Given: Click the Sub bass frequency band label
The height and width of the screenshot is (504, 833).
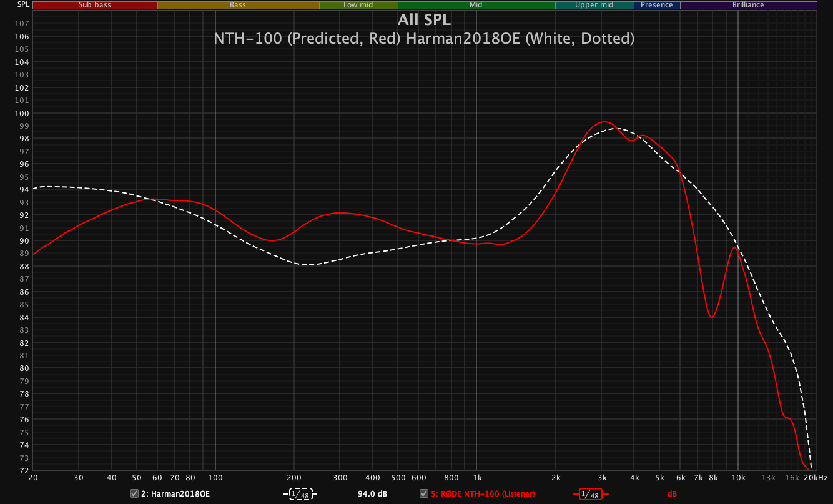Looking at the screenshot, I should [x=94, y=5].
